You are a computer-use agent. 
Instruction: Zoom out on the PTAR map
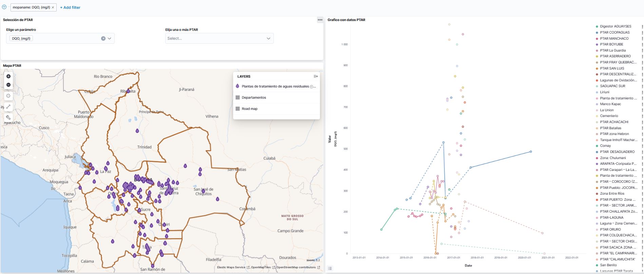(x=8, y=85)
